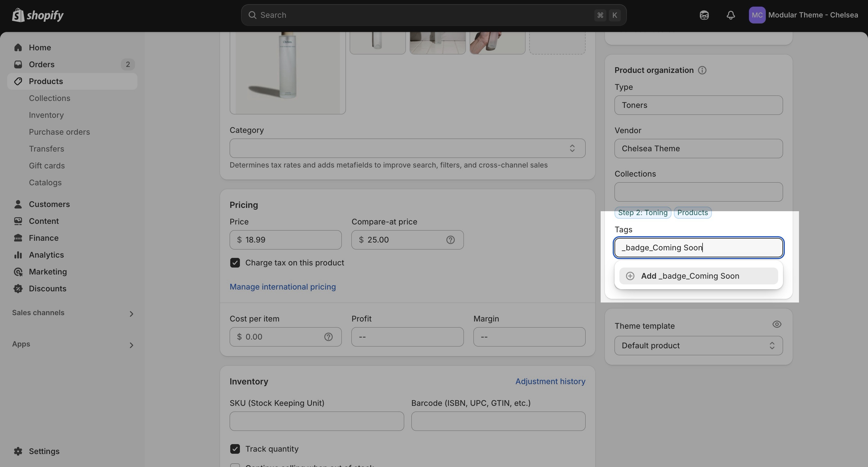Click the Settings gear icon
The width and height of the screenshot is (868, 467).
tap(18, 451)
